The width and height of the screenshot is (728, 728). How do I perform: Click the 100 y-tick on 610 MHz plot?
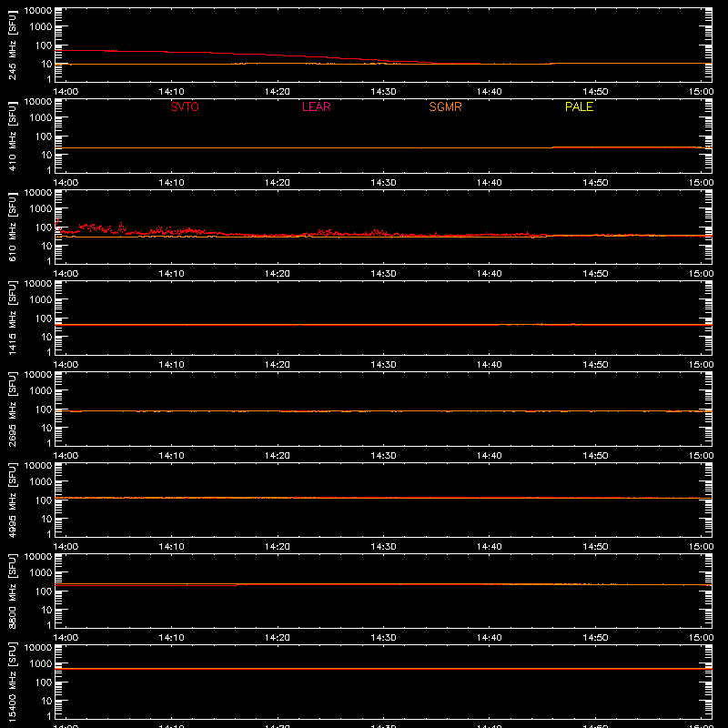(x=44, y=227)
